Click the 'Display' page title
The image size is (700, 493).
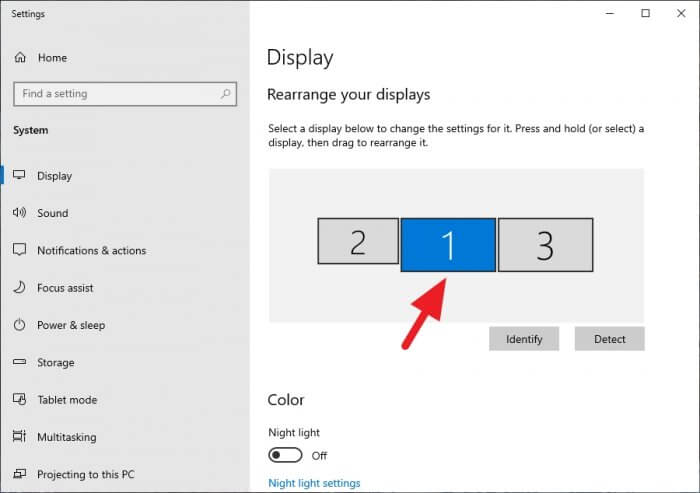[x=300, y=58]
